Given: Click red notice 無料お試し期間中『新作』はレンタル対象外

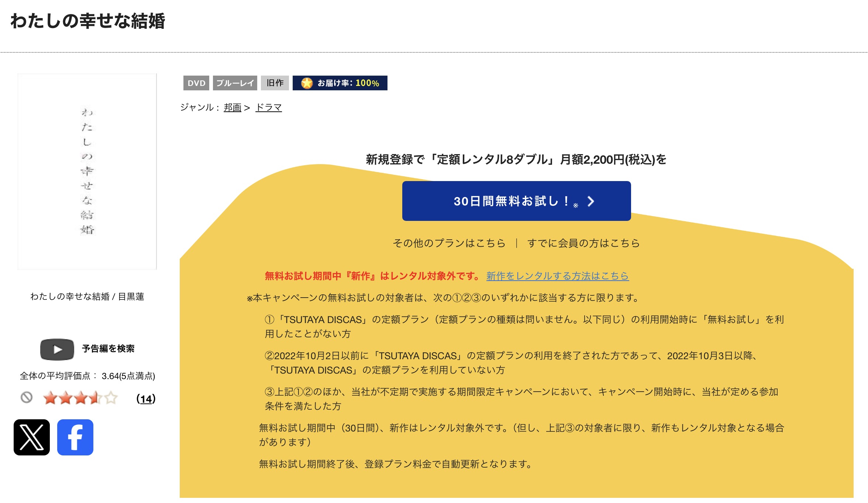Looking at the screenshot, I should coord(372,276).
